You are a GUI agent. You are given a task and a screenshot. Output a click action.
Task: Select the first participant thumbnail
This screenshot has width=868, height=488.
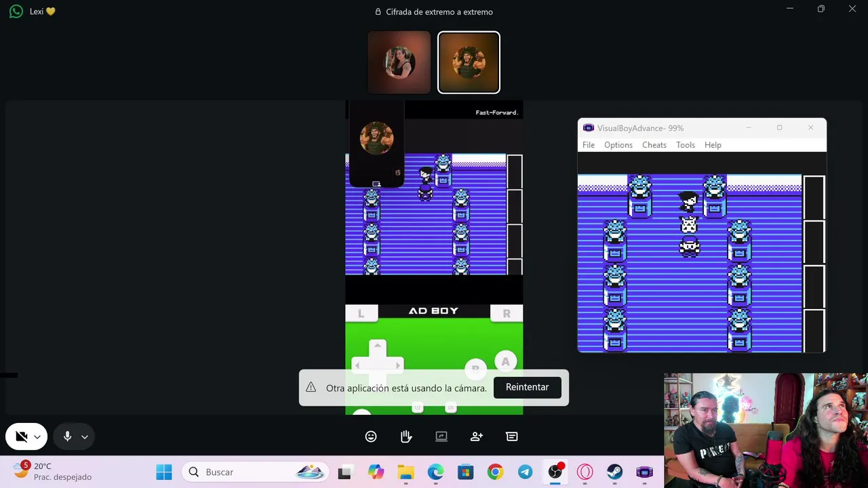399,62
